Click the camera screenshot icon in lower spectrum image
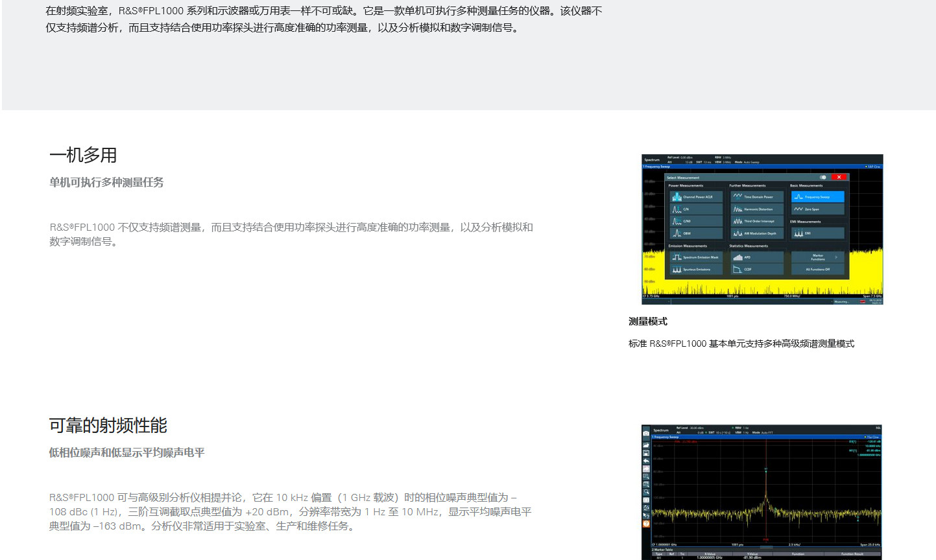Image resolution: width=936 pixels, height=560 pixels. [x=645, y=432]
